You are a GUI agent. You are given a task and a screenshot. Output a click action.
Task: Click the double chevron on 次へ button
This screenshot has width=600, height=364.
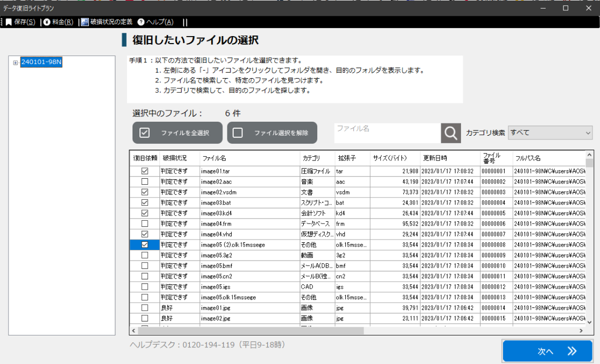coord(572,351)
